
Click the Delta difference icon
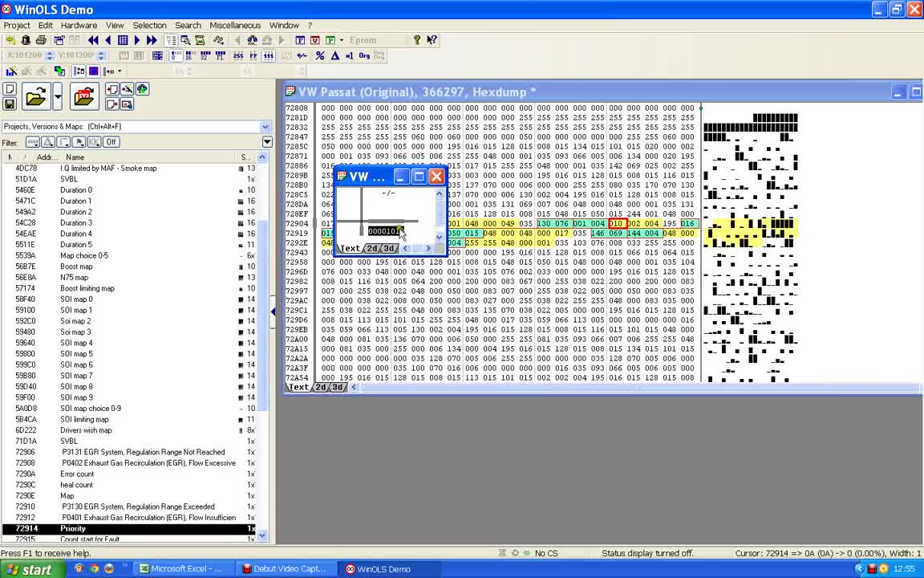click(x=335, y=55)
